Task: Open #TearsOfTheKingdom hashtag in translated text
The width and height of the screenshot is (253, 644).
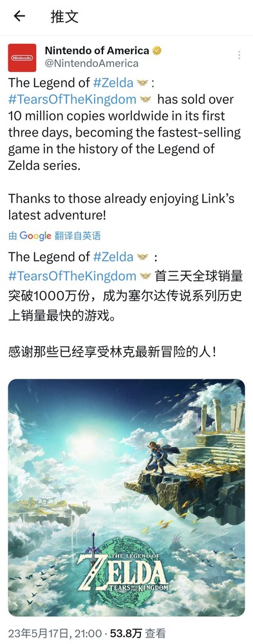Action: click(x=72, y=276)
